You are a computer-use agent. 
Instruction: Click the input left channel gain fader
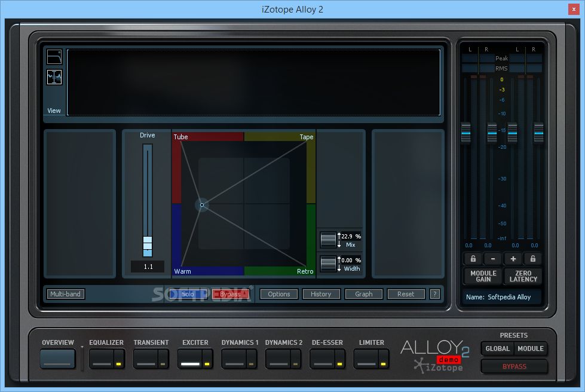466,133
